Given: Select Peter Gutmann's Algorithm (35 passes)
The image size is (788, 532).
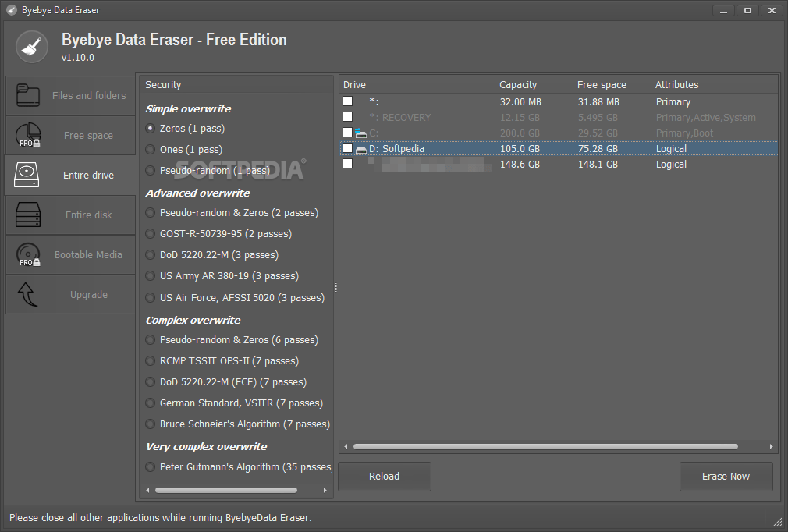Looking at the screenshot, I should (150, 466).
